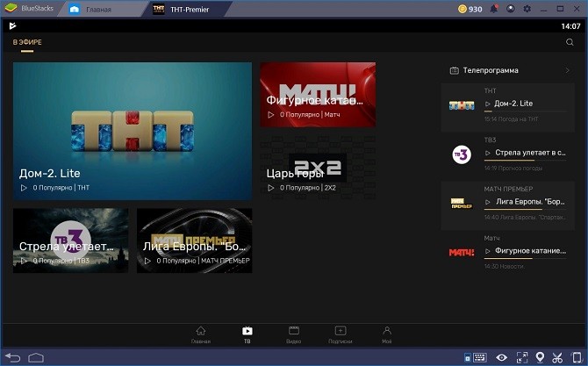Open the BlueStacks keyboard controls icon
Viewport: 588px width, 366px height.
(x=480, y=357)
